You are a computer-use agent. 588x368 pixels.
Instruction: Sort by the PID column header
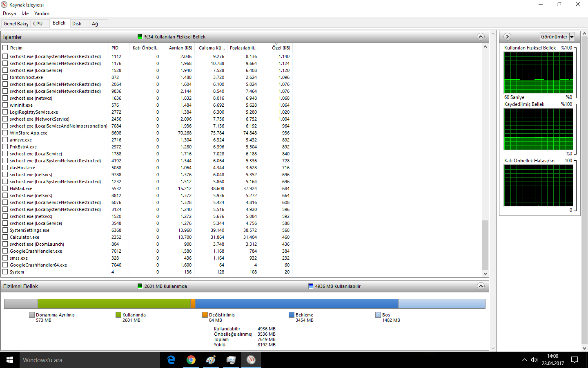pyautogui.click(x=119, y=48)
